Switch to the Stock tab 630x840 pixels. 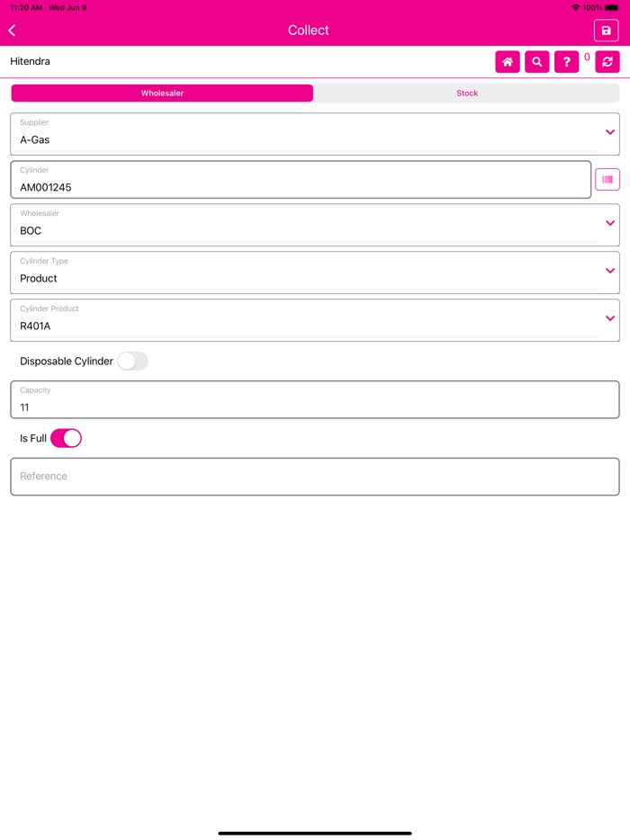tap(466, 94)
